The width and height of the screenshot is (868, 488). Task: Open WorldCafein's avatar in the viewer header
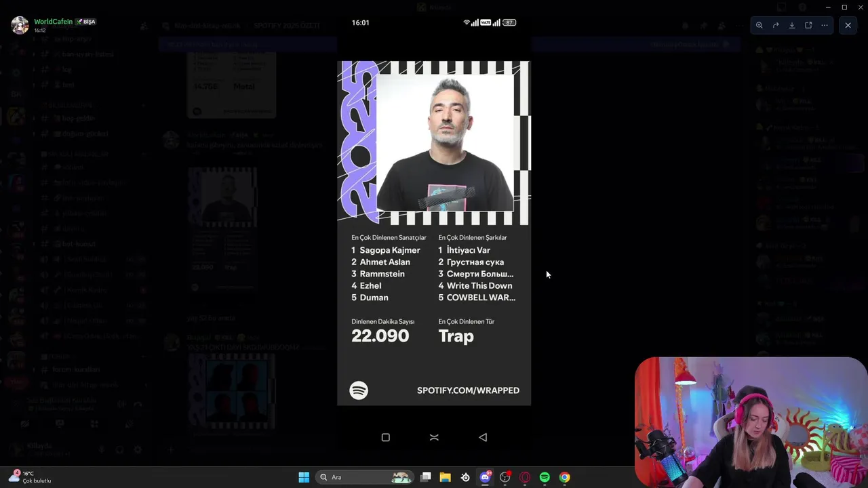(20, 25)
